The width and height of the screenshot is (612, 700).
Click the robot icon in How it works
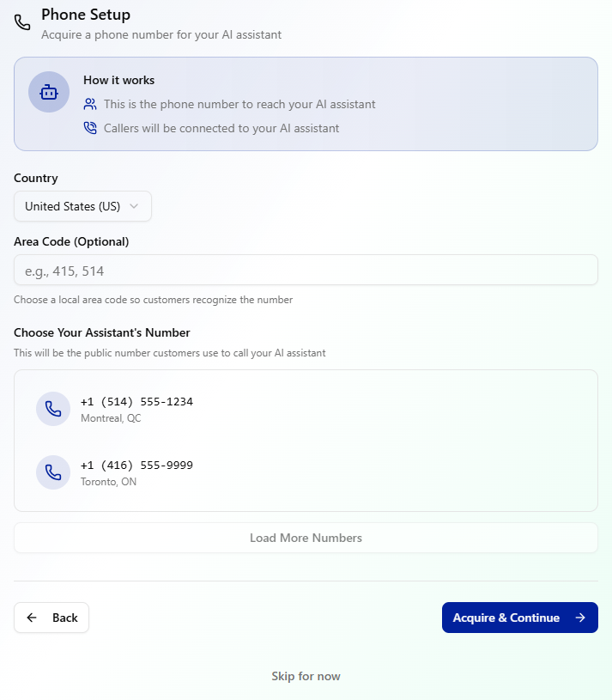point(49,92)
